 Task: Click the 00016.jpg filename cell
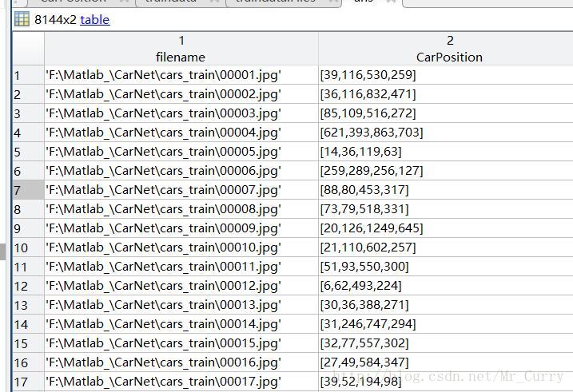[181, 362]
